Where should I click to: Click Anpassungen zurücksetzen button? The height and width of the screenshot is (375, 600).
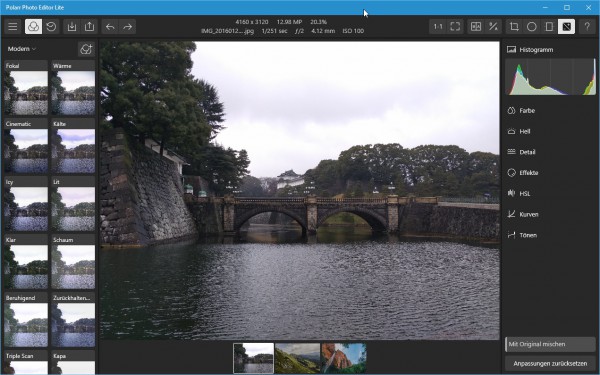click(x=550, y=364)
